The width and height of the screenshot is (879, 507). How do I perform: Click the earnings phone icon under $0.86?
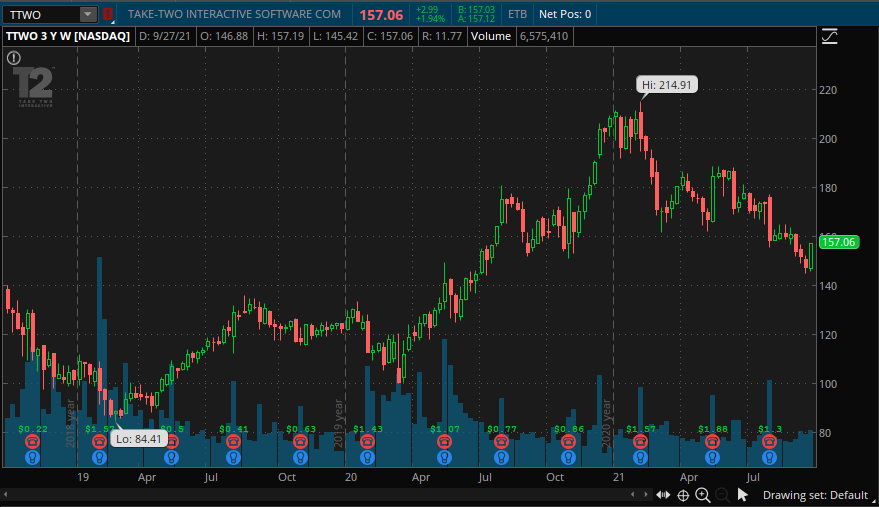pos(568,443)
